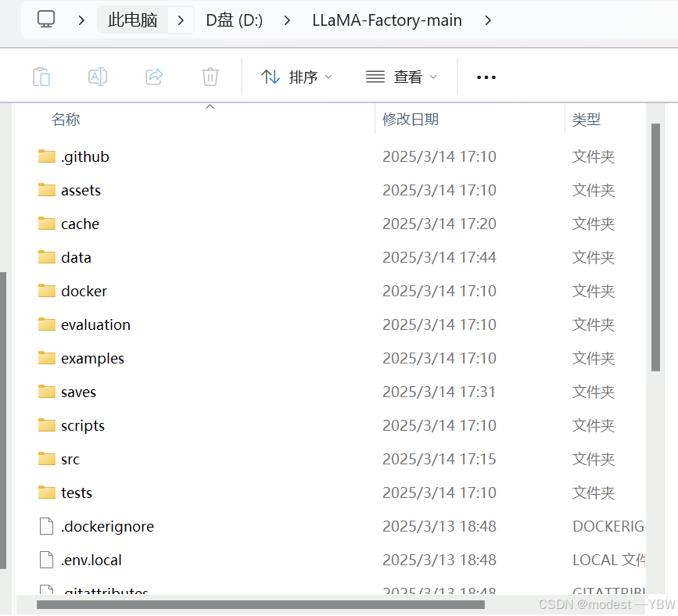Click the Paste clipboard toolbar icon
Image resolution: width=678 pixels, height=616 pixels.
tap(41, 77)
